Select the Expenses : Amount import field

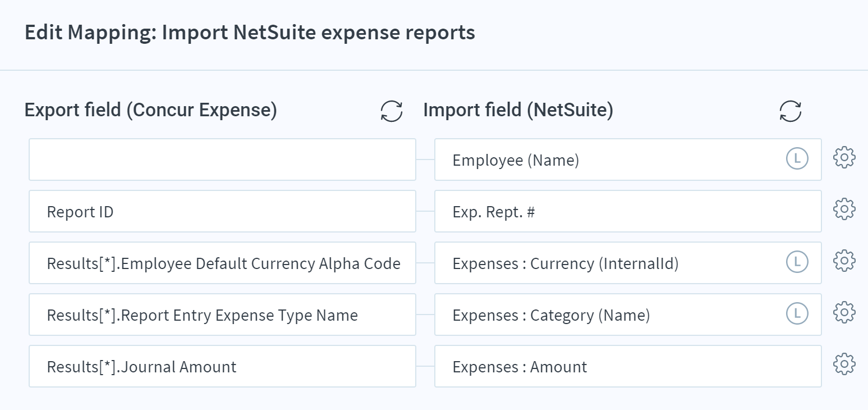tap(628, 366)
